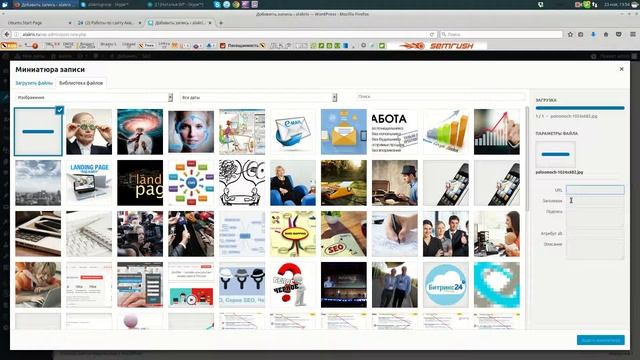Open Firefox downloads arrow icon
640x360 pixels.
click(x=593, y=35)
